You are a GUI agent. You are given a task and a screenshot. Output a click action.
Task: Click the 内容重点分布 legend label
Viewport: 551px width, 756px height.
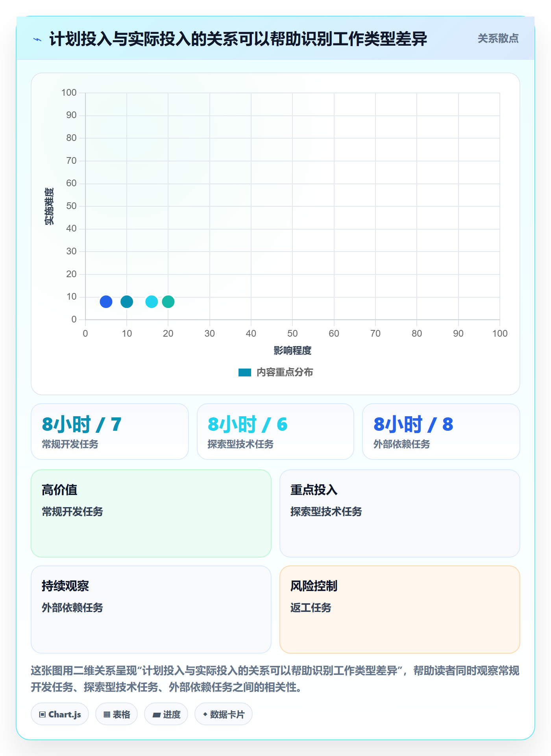[x=285, y=372]
